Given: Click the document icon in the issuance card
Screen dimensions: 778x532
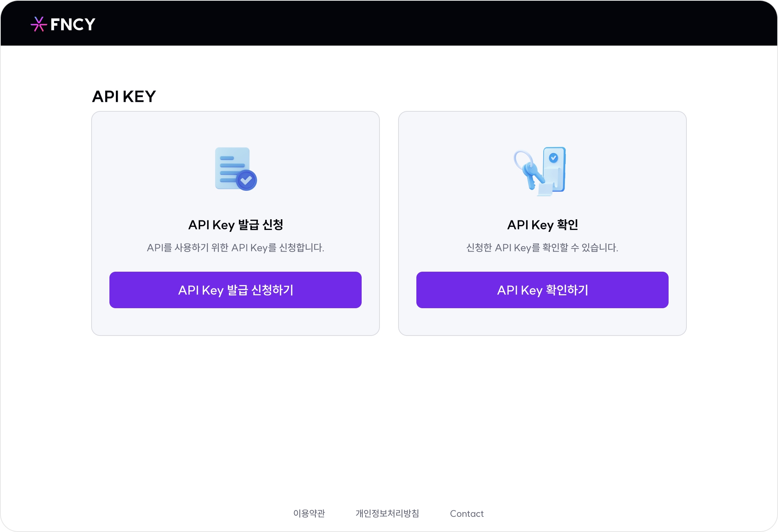Looking at the screenshot, I should (x=232, y=167).
